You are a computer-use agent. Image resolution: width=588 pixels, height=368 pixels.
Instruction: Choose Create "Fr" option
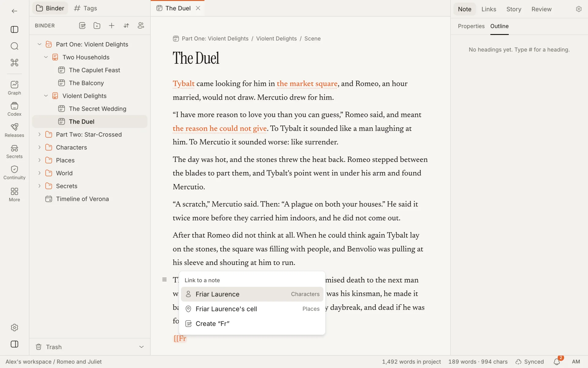click(x=252, y=324)
